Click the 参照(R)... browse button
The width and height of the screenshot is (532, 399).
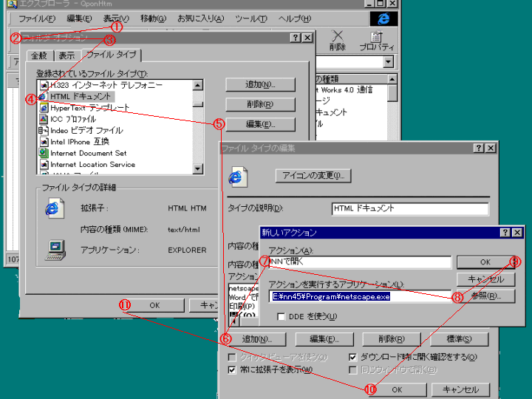pyautogui.click(x=485, y=296)
